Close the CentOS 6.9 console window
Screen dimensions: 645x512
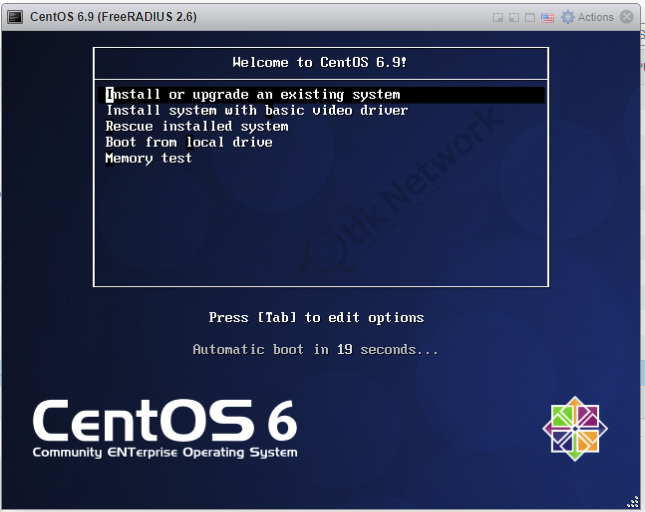pos(627,17)
